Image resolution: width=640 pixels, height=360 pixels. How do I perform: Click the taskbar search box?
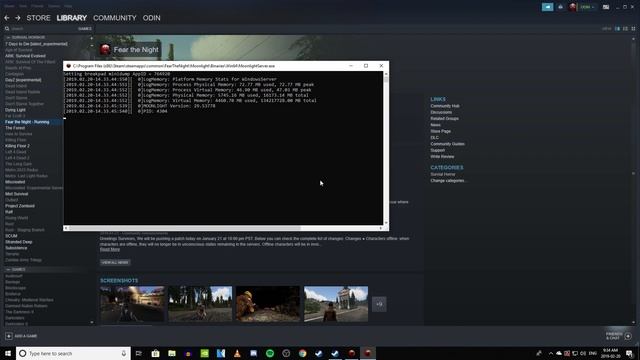coord(73,353)
